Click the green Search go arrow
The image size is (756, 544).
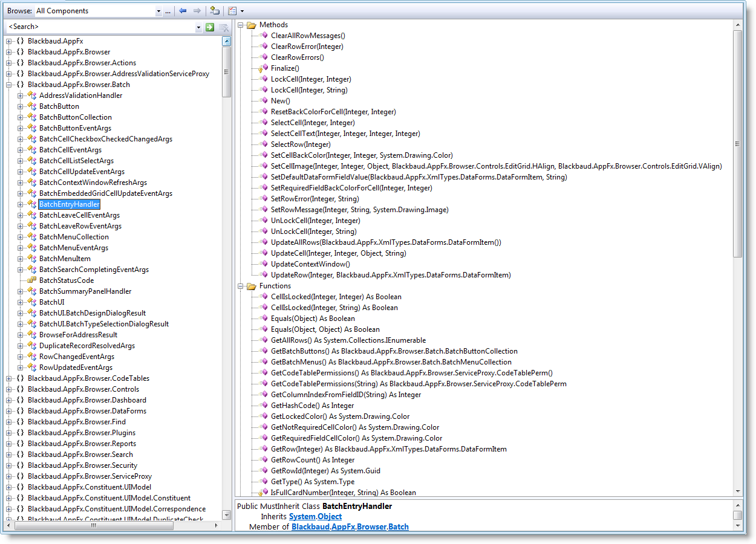(209, 27)
